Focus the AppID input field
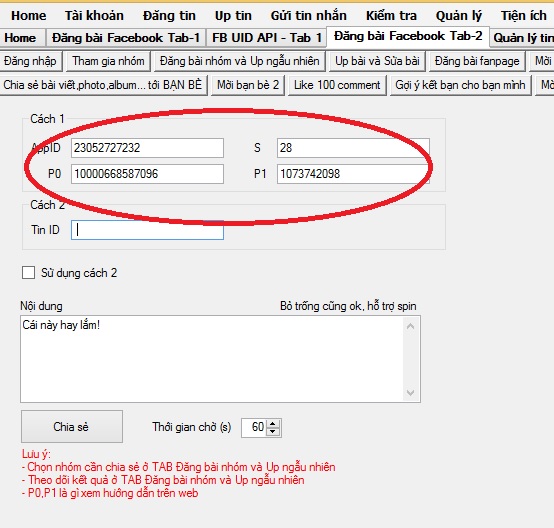 pos(147,148)
